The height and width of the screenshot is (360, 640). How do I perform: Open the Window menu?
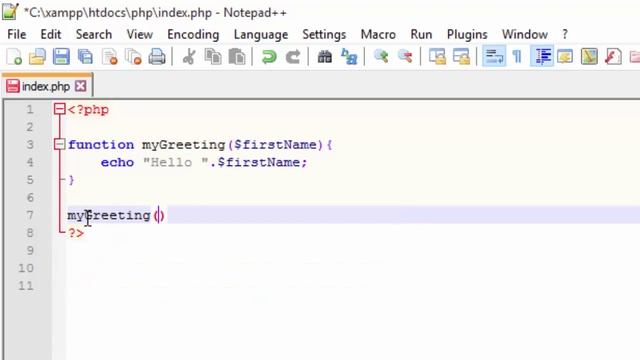pos(524,34)
